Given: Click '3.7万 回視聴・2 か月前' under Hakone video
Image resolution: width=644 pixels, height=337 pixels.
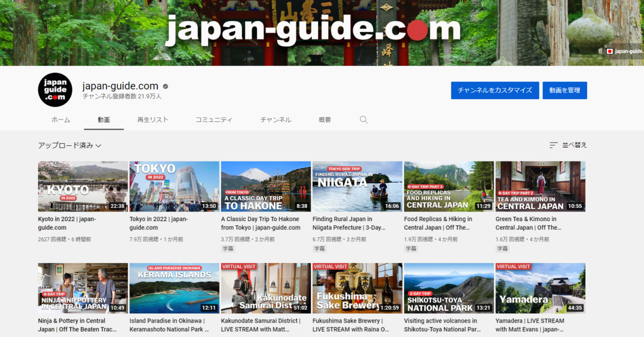Looking at the screenshot, I should point(248,239).
